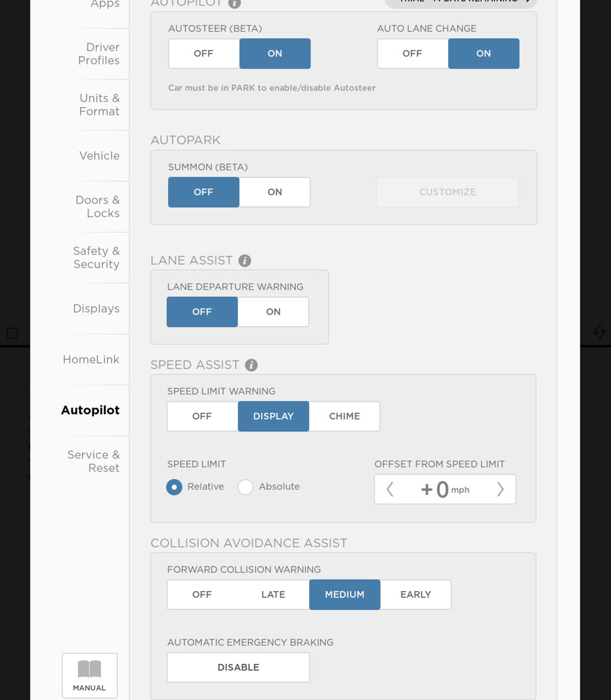Image resolution: width=611 pixels, height=700 pixels.
Task: Switch Summon (Beta) to OFF
Action: [x=204, y=192]
